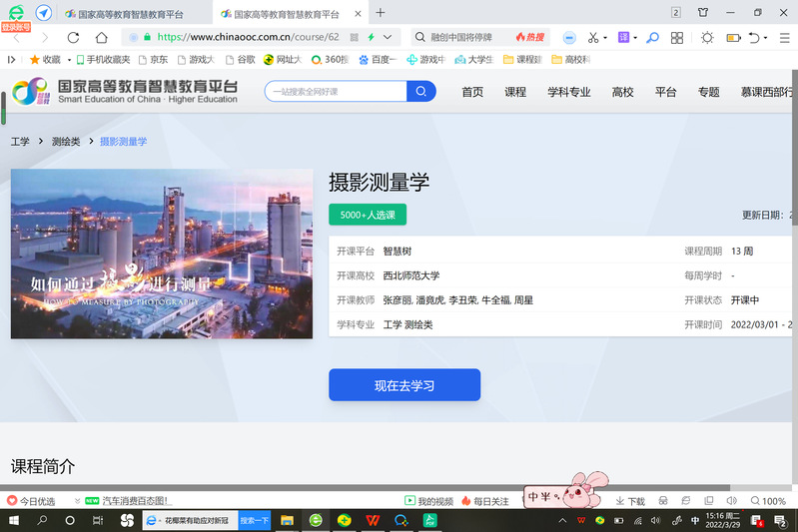The width and height of the screenshot is (798, 532).
Task: Click the course video thumbnail image
Action: pos(162,254)
